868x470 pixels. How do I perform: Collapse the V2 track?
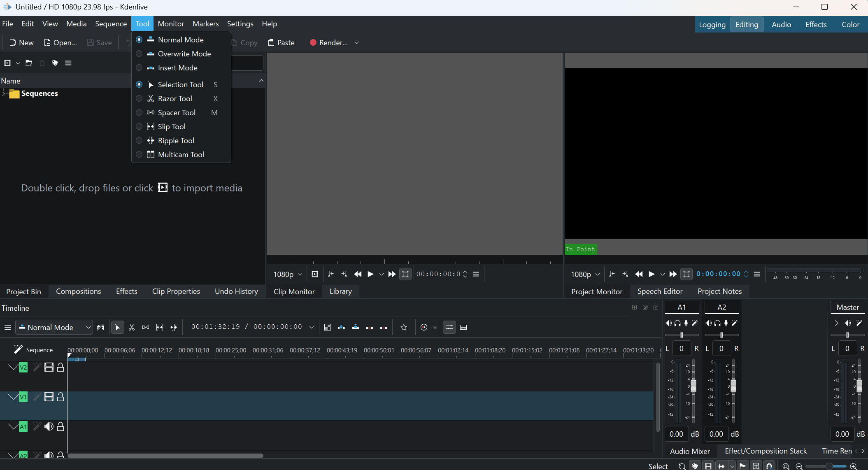pyautogui.click(x=13, y=367)
